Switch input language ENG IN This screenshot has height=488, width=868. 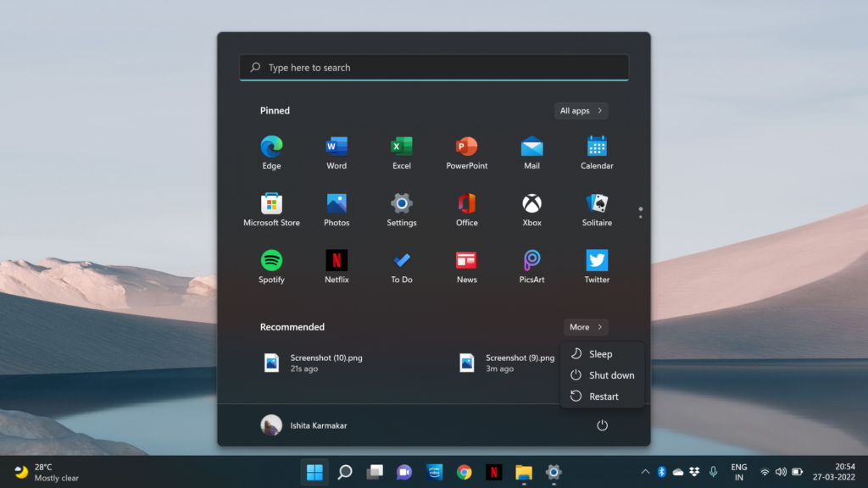coord(739,472)
